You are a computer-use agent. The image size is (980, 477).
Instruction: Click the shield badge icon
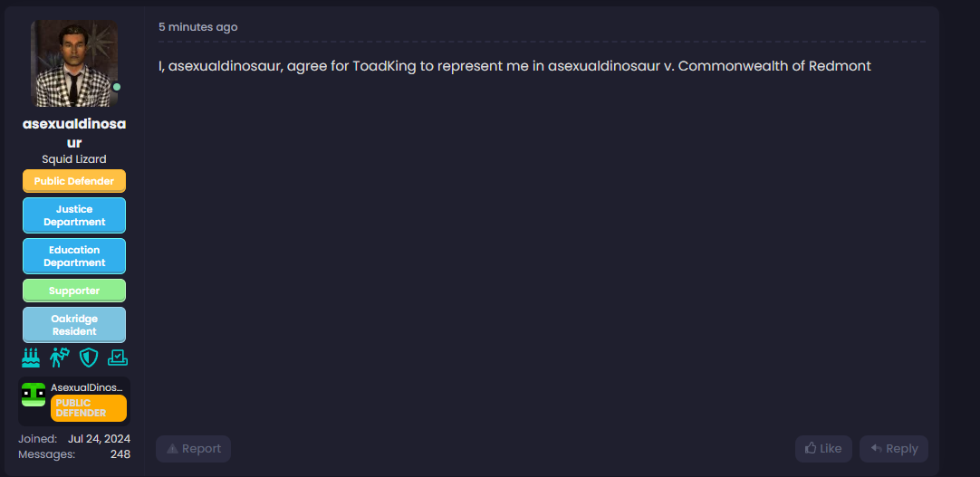pos(89,358)
